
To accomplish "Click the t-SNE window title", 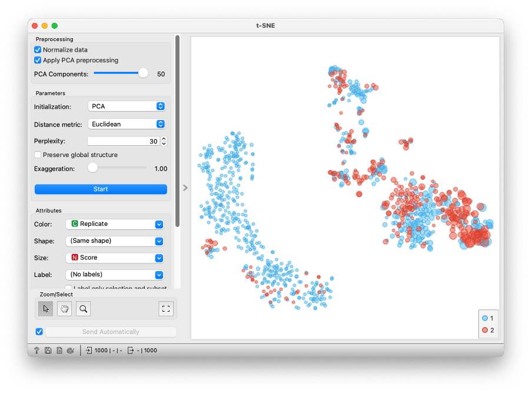I will pyautogui.click(x=265, y=25).
